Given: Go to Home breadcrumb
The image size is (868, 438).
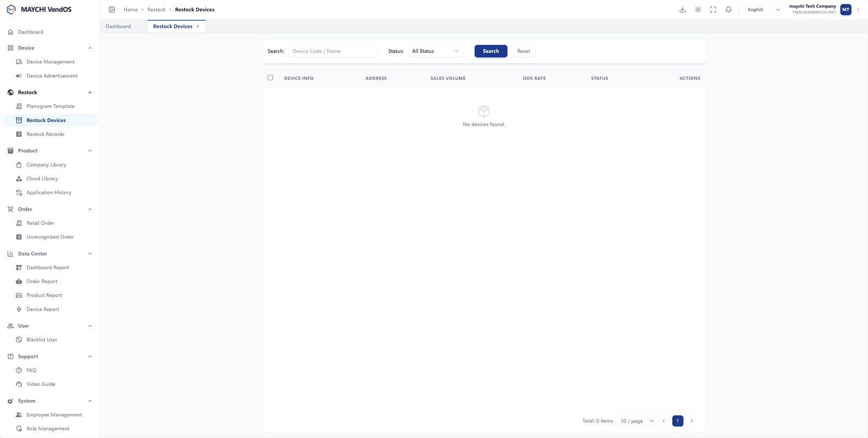Looking at the screenshot, I should tap(131, 10).
